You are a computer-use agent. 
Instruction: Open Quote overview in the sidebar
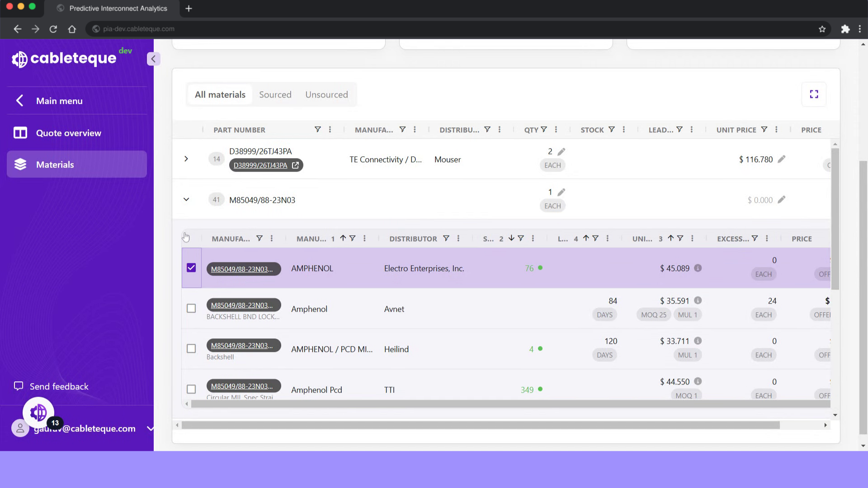tap(68, 133)
